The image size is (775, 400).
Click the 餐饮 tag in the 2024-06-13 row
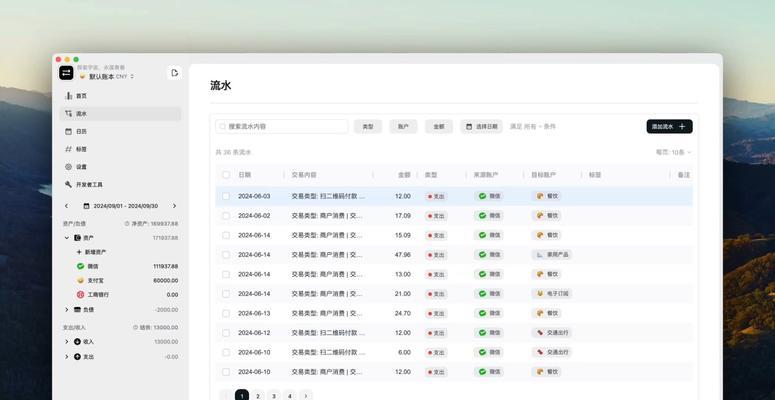[x=547, y=313]
